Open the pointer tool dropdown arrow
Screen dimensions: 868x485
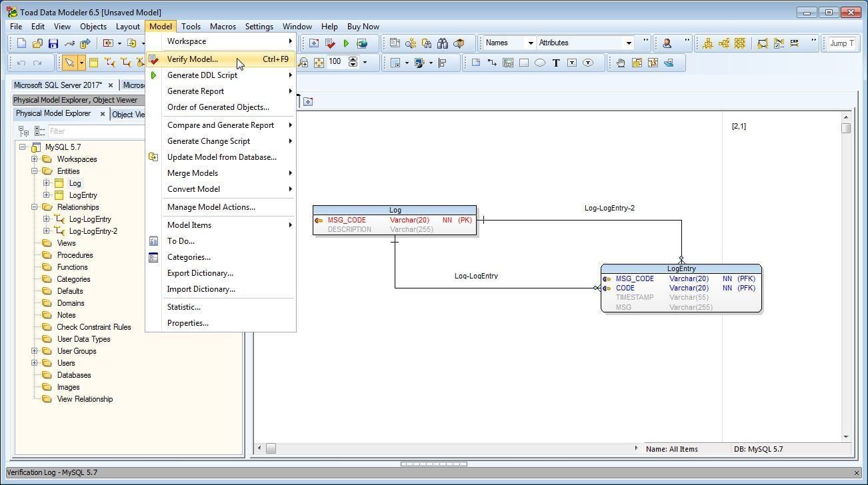81,63
